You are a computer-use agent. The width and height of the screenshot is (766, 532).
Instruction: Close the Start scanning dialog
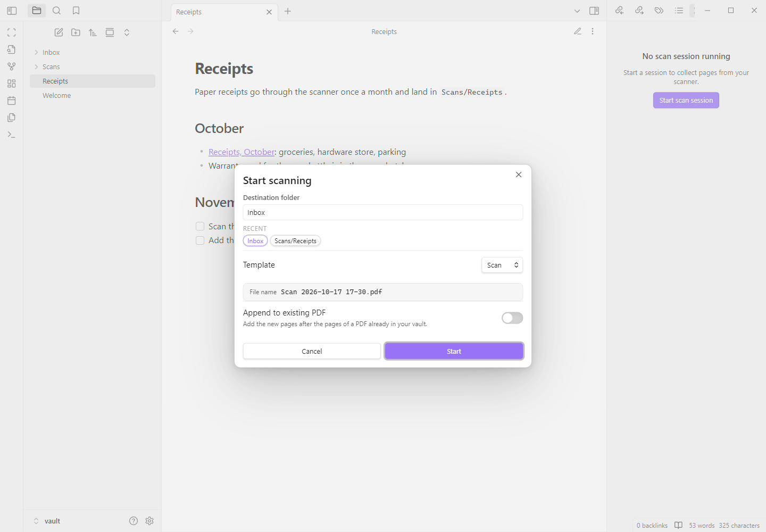coord(519,174)
